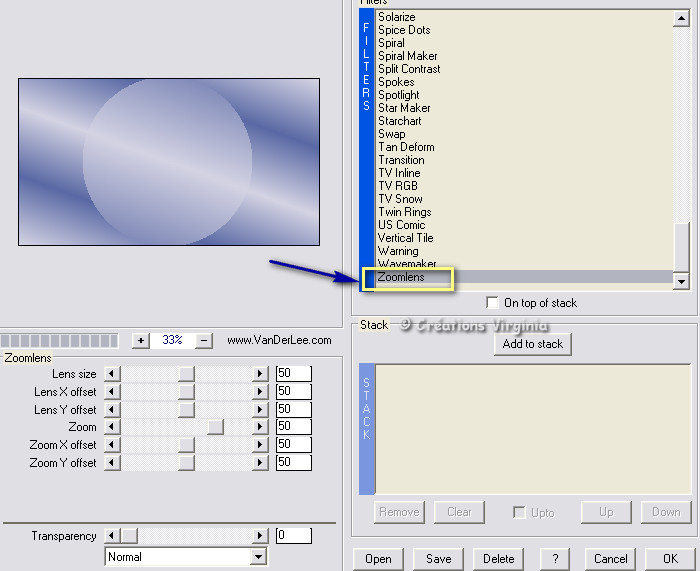Click Lens size right arrow

[261, 374]
